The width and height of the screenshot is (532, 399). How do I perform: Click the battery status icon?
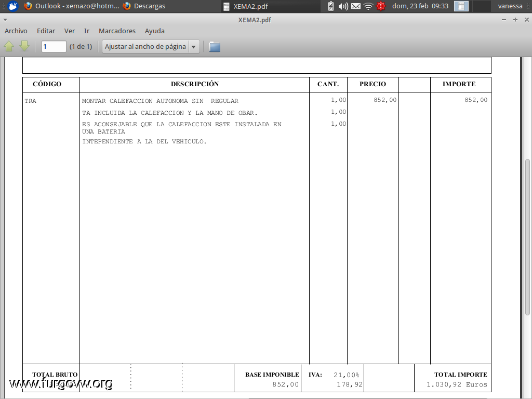[x=331, y=6]
